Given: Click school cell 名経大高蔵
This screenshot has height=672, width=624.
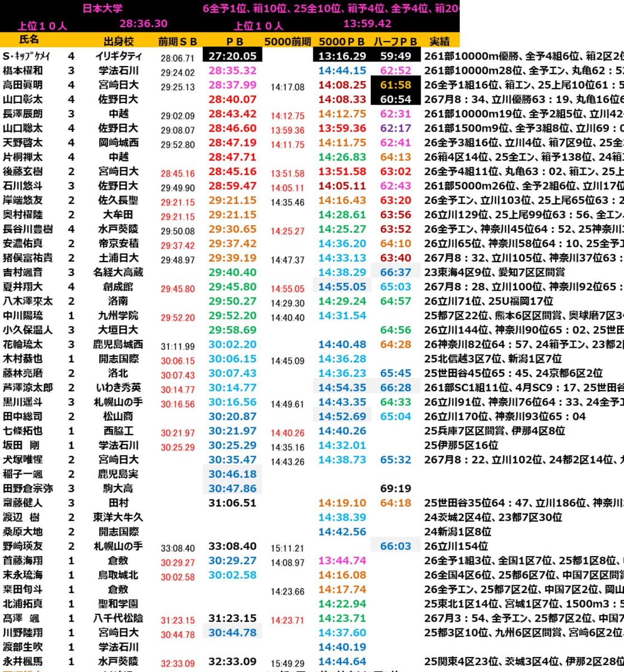Looking at the screenshot, I should coord(119,272).
